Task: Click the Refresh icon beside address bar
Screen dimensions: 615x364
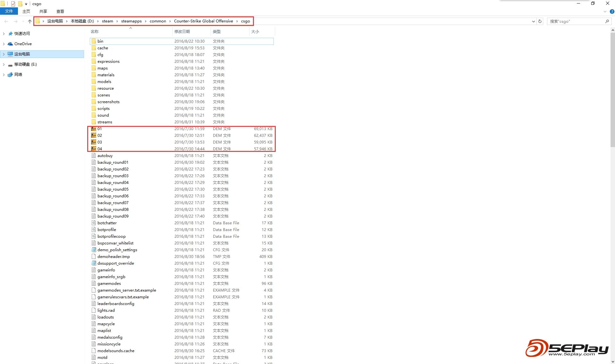Action: (540, 21)
